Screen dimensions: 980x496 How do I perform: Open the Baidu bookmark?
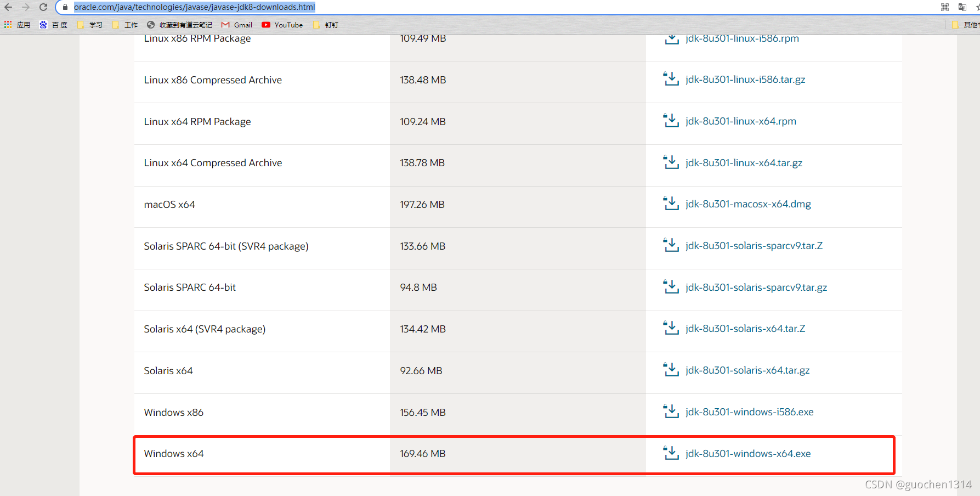[x=53, y=25]
